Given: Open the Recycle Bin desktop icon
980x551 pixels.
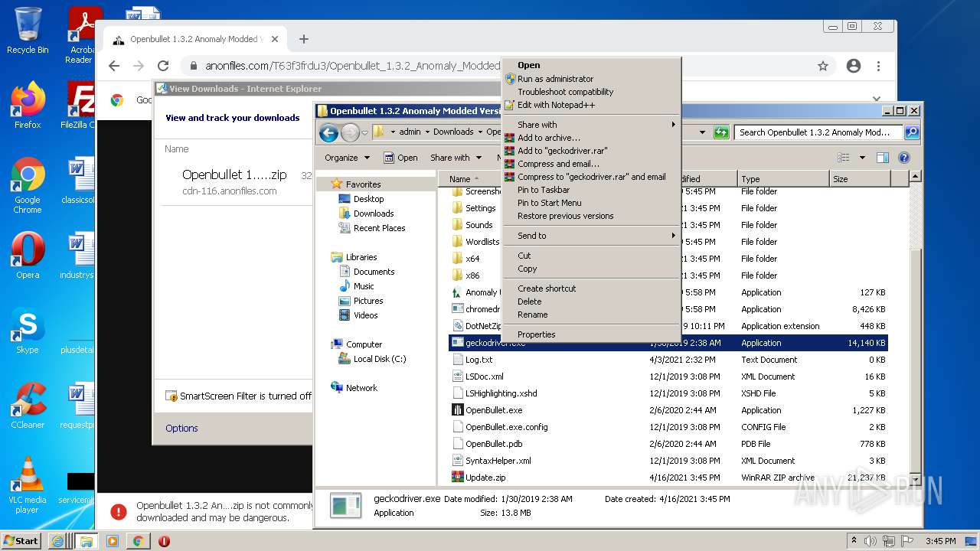Looking at the screenshot, I should 28,31.
